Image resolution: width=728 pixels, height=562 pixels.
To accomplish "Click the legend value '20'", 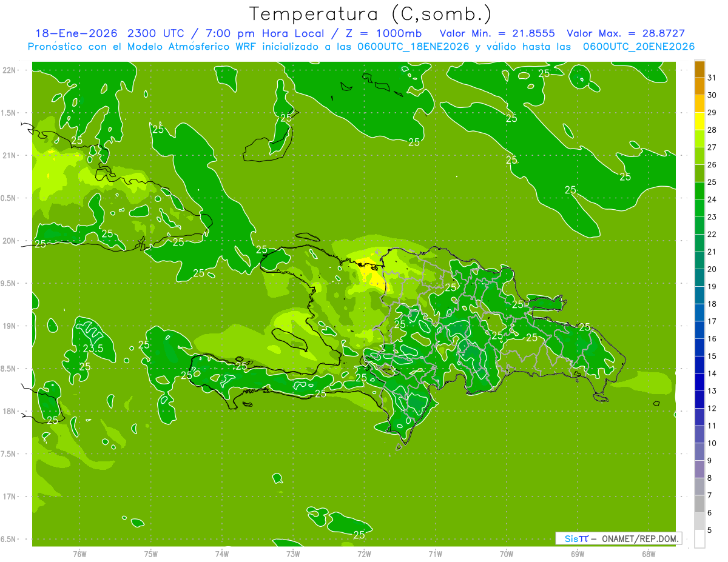I will coord(712,269).
